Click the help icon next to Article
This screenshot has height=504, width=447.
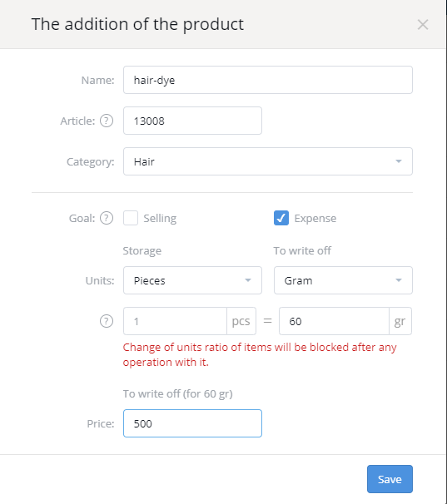tap(107, 121)
